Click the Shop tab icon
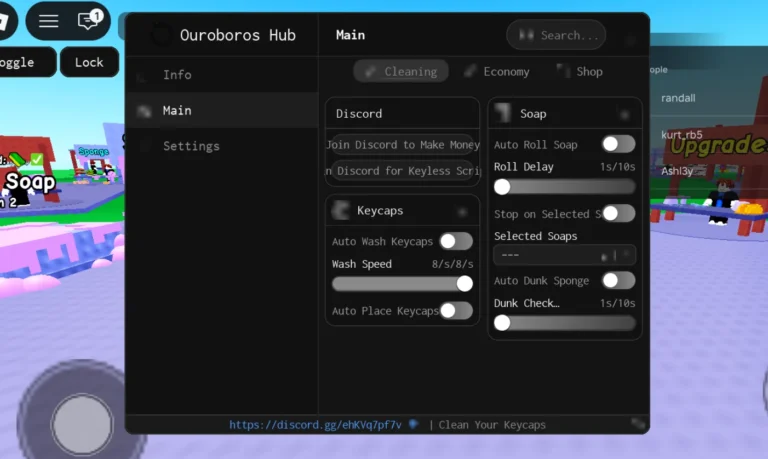This screenshot has height=459, width=768. coord(563,71)
